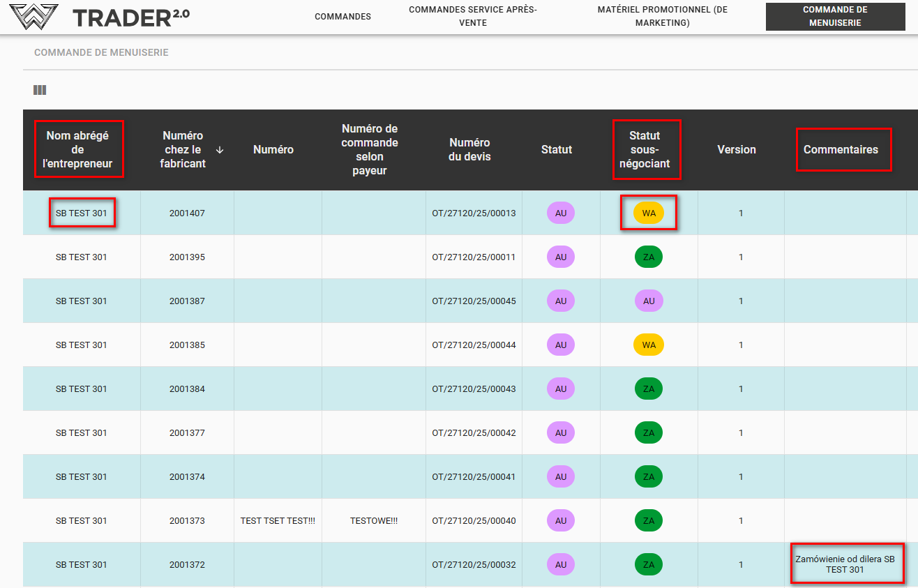Image resolution: width=918 pixels, height=588 pixels.
Task: Click quote number OT/27120/25/00013
Action: click(474, 213)
